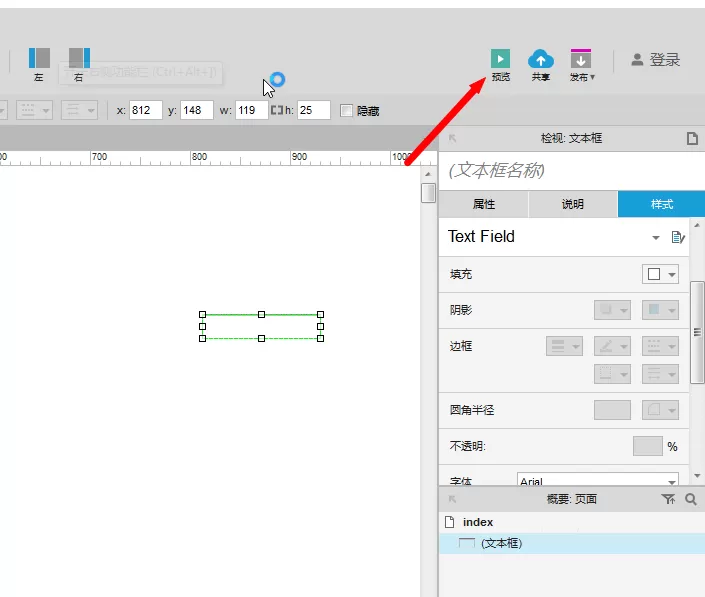Click the canvas vertical scrollbar up arrow
The height and width of the screenshot is (597, 705).
click(428, 174)
